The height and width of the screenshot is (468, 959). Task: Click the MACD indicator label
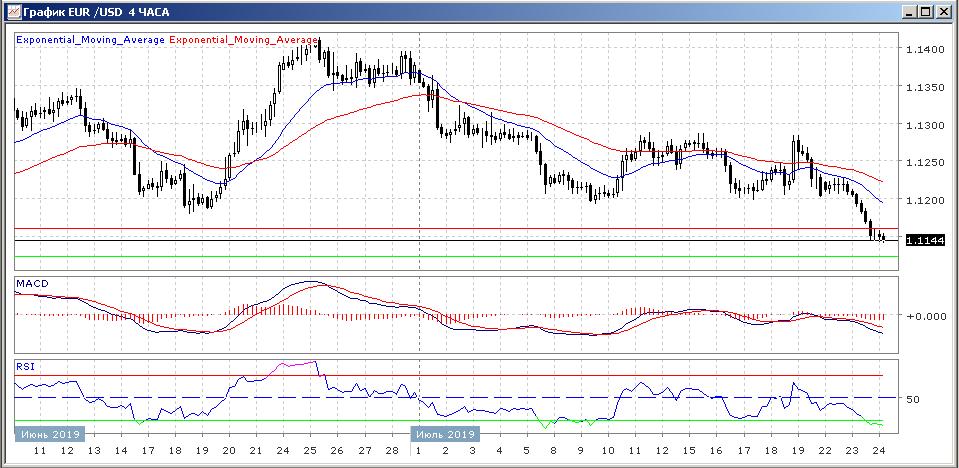[x=32, y=284]
